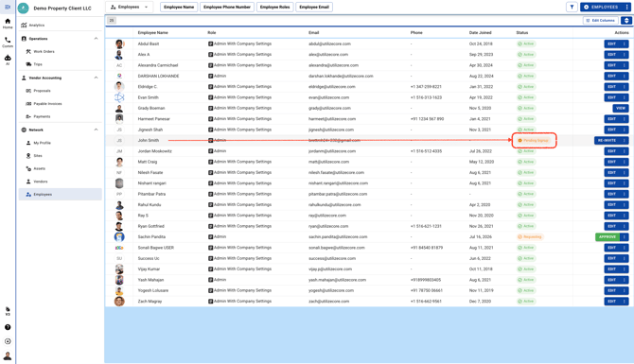
Task: Open the kebab menu in John Smith's row
Action: pos(625,141)
